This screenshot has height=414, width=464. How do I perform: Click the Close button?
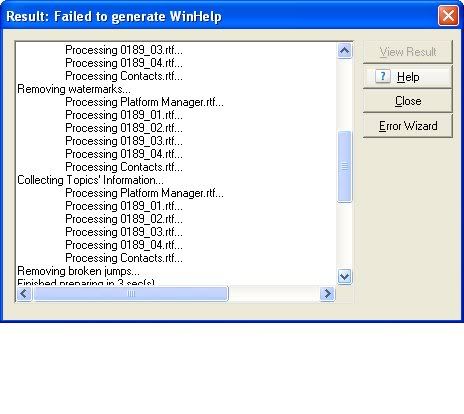coord(408,101)
